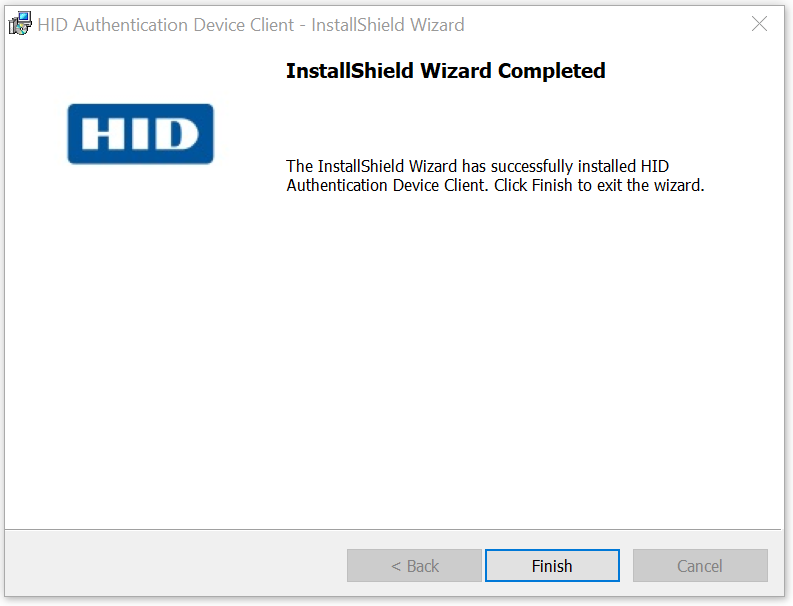The image size is (793, 606).
Task: Click 'Authentication Device Client' in message body
Action: (x=386, y=185)
